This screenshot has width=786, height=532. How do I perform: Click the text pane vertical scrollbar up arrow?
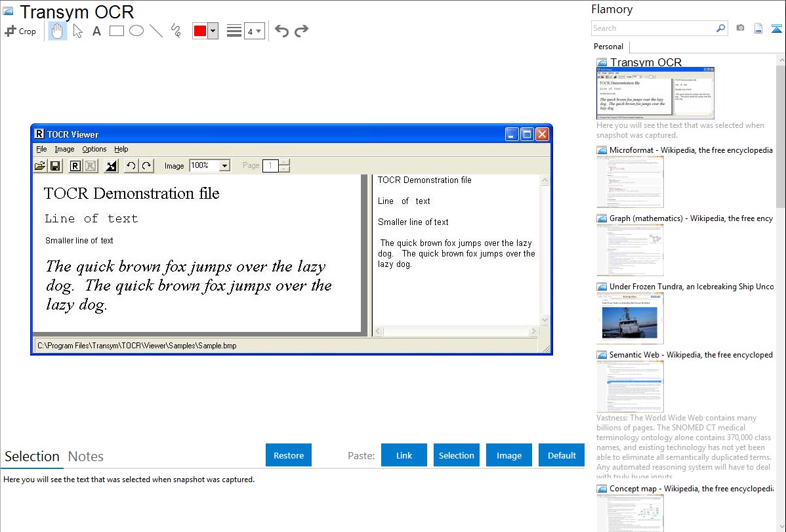(x=545, y=180)
